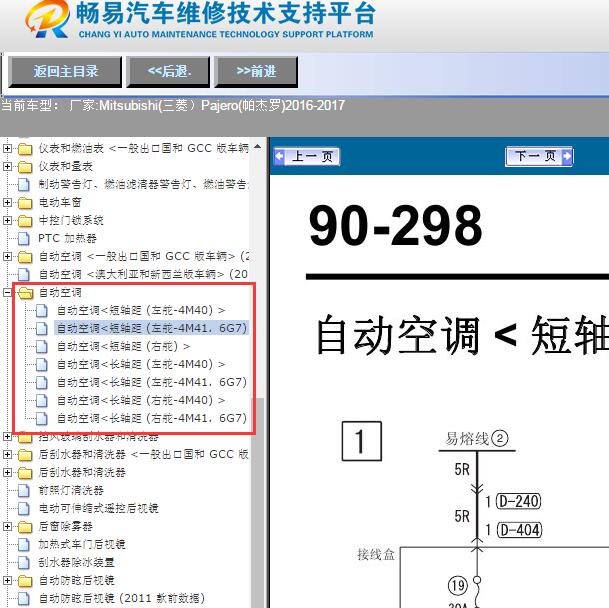Click document icon of 加热式车门后视镜
This screenshot has height=608, width=609.
pyautogui.click(x=24, y=545)
